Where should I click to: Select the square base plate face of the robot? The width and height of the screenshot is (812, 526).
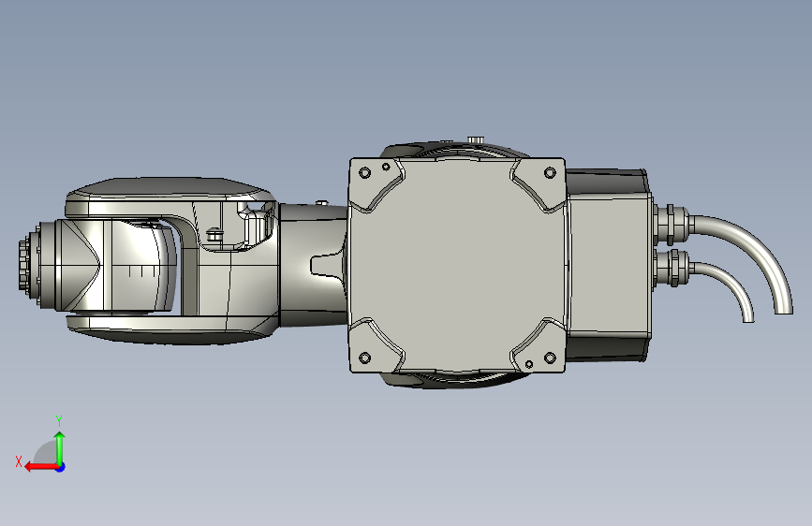[x=457, y=265]
